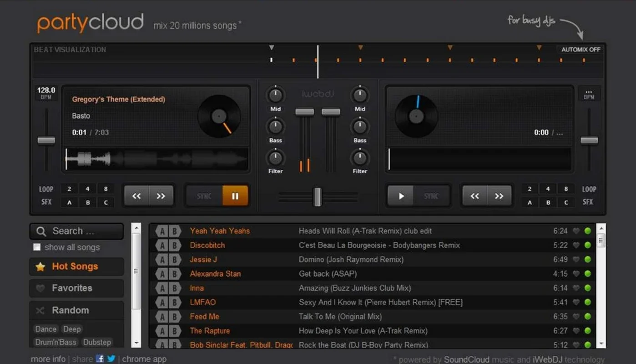This screenshot has height=364, width=636.
Task: Fast-forward the left deck track
Action: (x=161, y=196)
